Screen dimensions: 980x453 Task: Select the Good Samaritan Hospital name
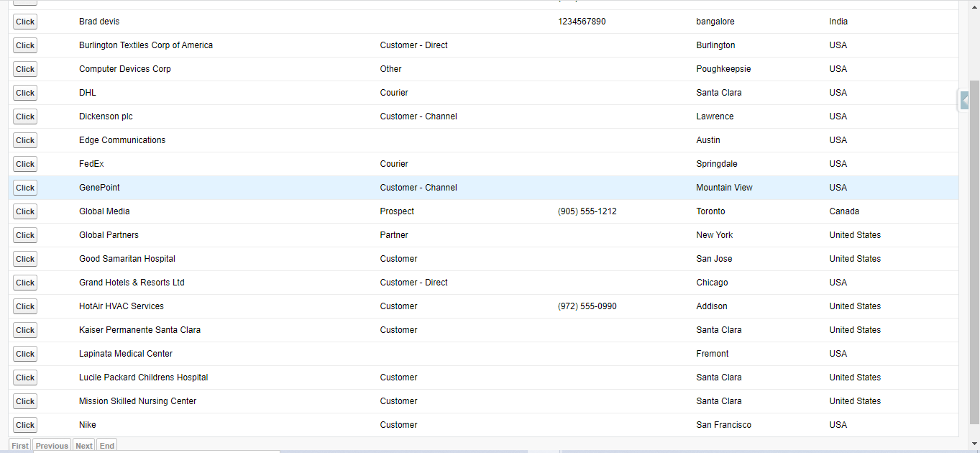click(x=127, y=259)
